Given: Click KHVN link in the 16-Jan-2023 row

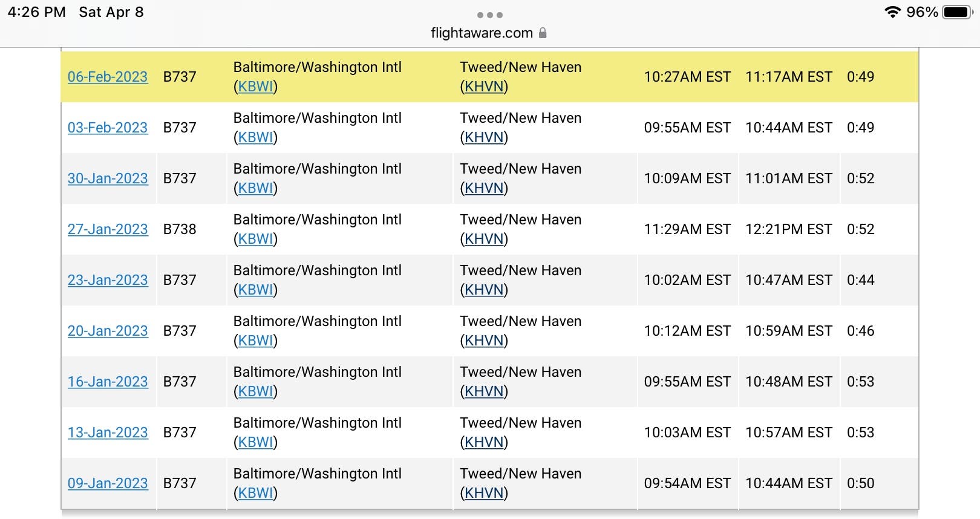Looking at the screenshot, I should [x=484, y=391].
